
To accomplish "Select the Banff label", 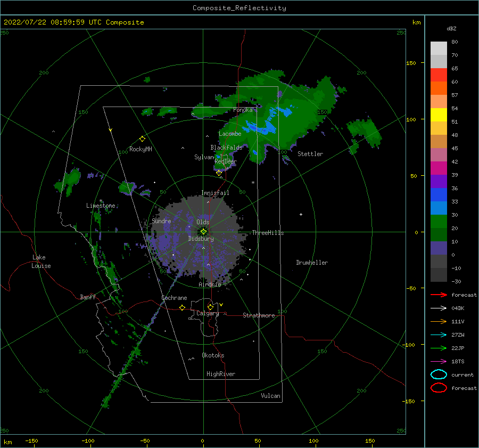I will click(88, 297).
